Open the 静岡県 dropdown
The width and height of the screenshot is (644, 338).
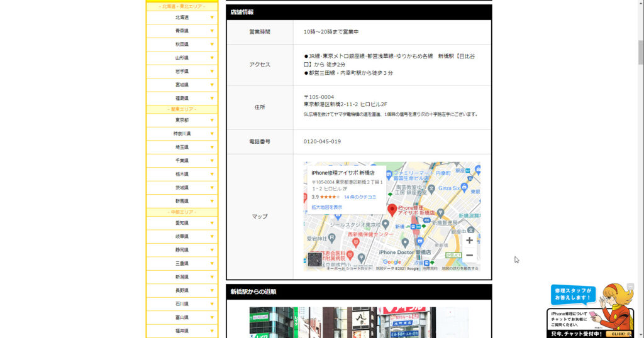click(182, 250)
